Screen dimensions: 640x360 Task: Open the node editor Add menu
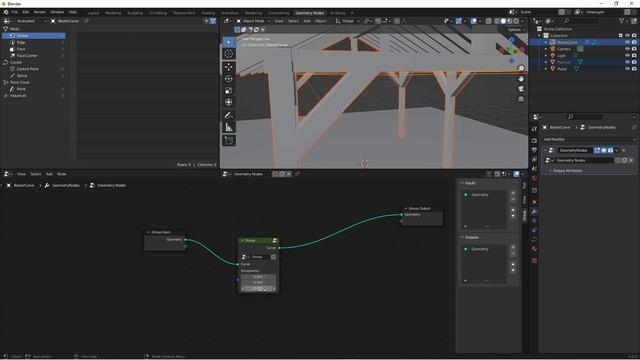[49, 174]
